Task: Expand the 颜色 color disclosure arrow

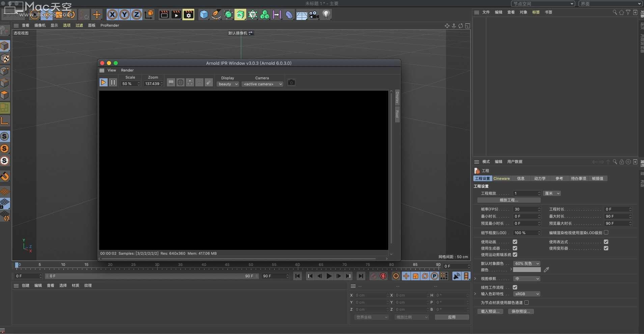Action: pos(511,269)
